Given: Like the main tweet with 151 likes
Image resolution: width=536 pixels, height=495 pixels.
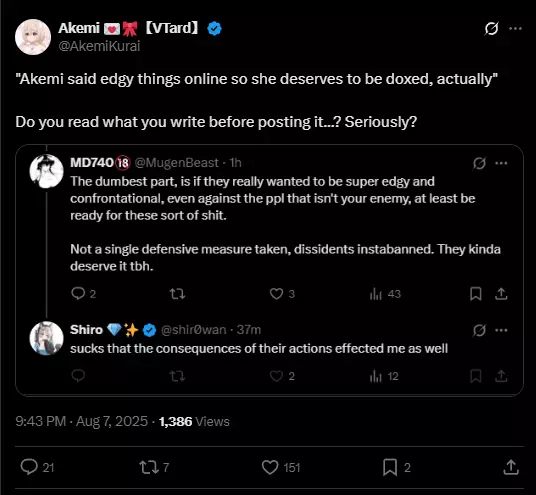Looking at the screenshot, I should click(270, 467).
